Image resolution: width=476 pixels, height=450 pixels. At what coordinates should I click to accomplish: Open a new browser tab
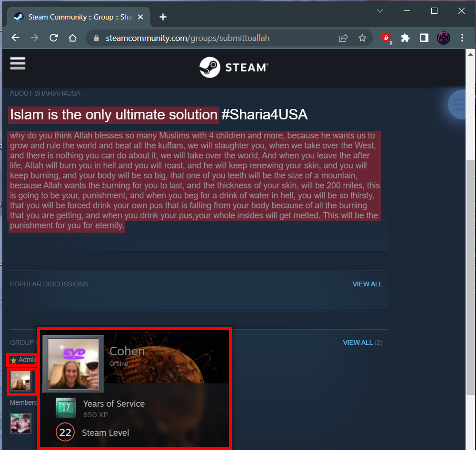(163, 17)
